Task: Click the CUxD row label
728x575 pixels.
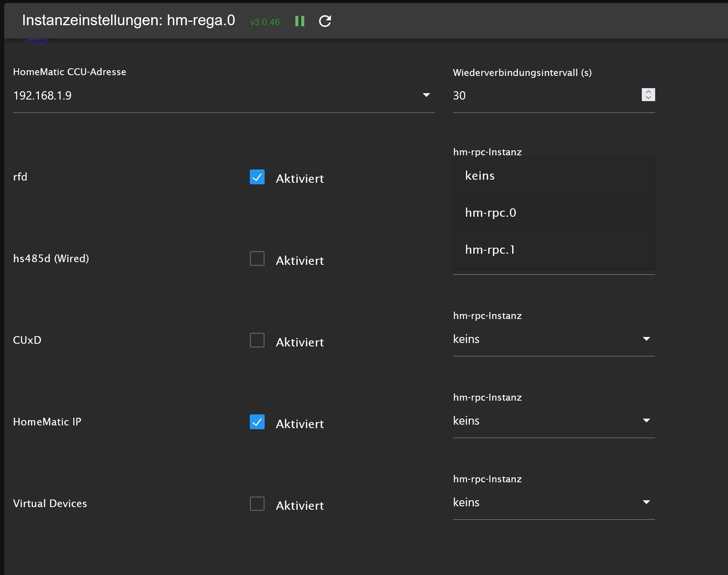Action: 27,340
